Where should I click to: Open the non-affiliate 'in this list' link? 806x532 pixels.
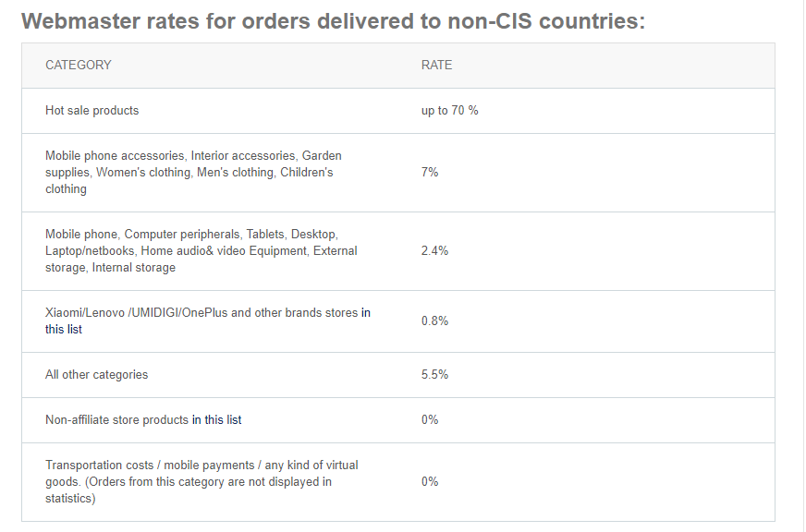[216, 420]
